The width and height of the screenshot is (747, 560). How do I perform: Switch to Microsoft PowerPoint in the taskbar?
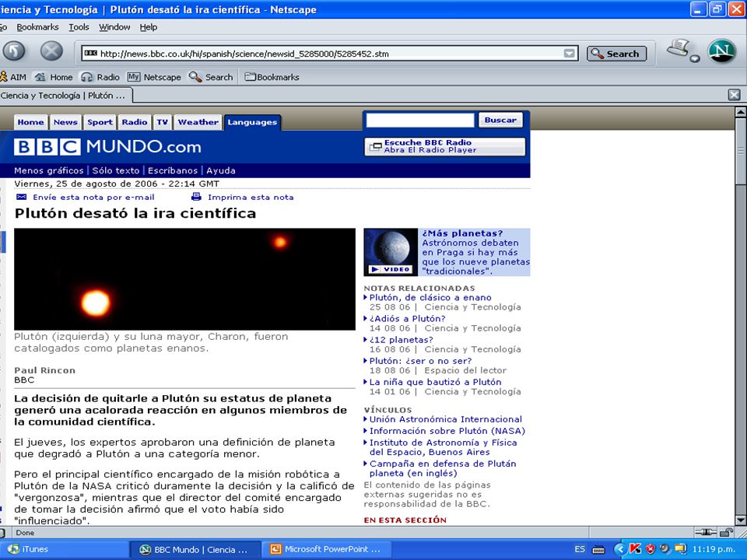[326, 549]
